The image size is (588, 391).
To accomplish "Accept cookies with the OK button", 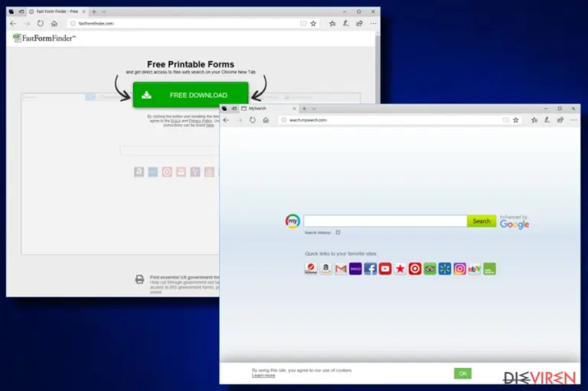I will pyautogui.click(x=462, y=373).
